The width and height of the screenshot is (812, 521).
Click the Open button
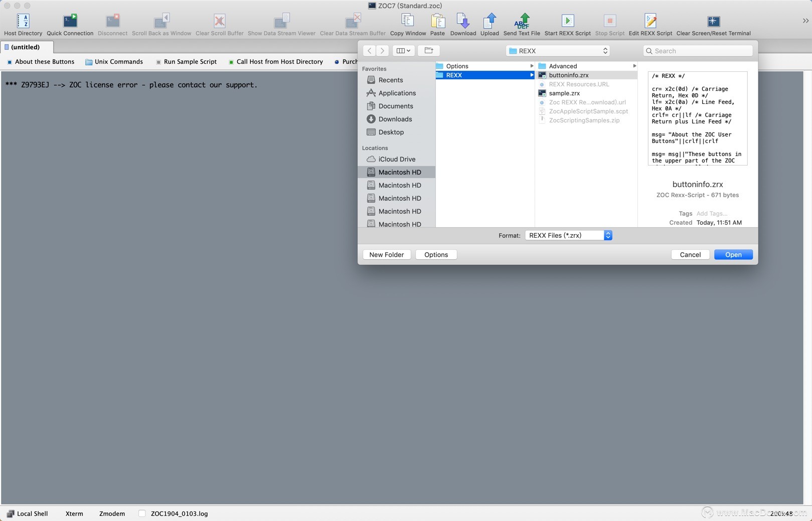click(733, 255)
